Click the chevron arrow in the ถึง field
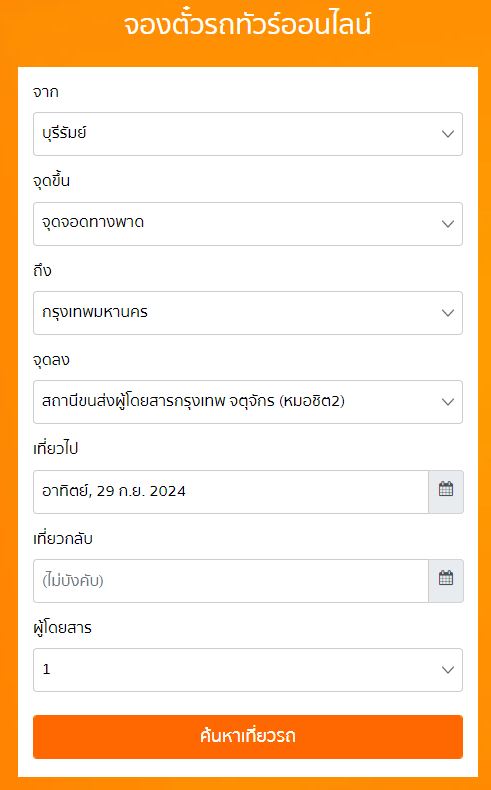Screen dimensions: 491x790 [448, 313]
